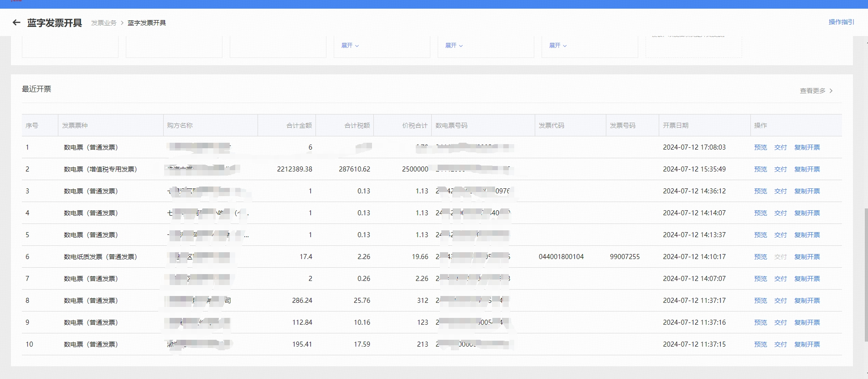Preview invoice totaling 123
This screenshot has height=379, width=868.
760,322
